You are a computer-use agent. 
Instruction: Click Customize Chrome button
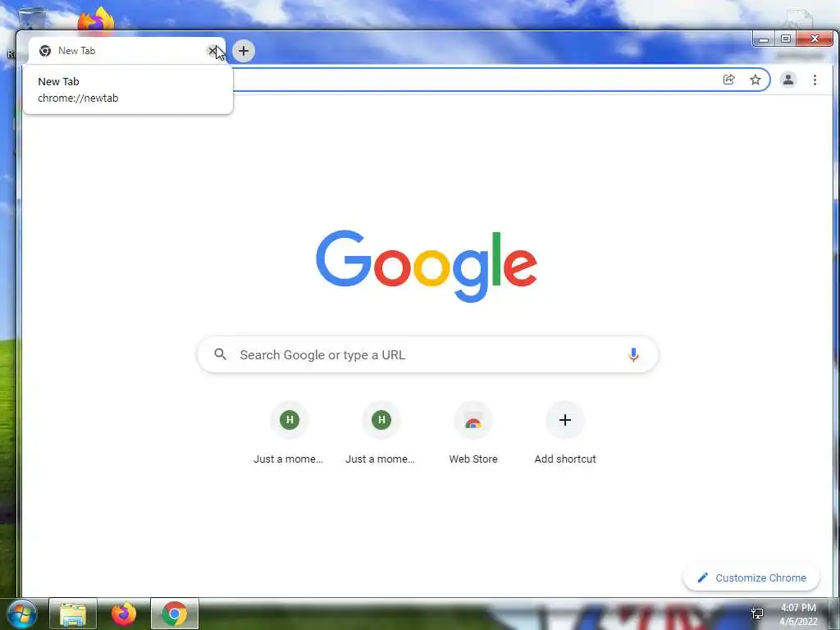click(x=751, y=577)
